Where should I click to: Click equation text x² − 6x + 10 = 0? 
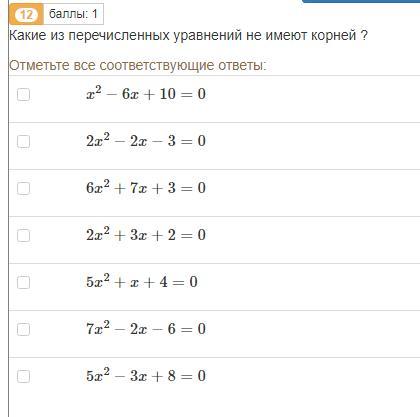pos(146,94)
